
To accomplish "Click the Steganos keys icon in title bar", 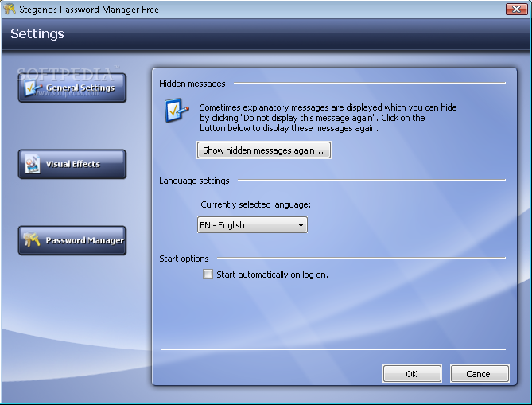I will click(x=10, y=9).
